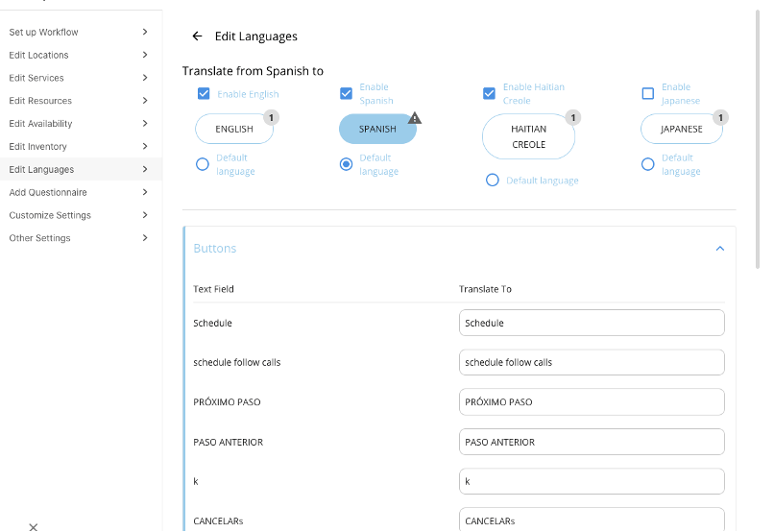Expand the Other Settings chevron

[145, 238]
